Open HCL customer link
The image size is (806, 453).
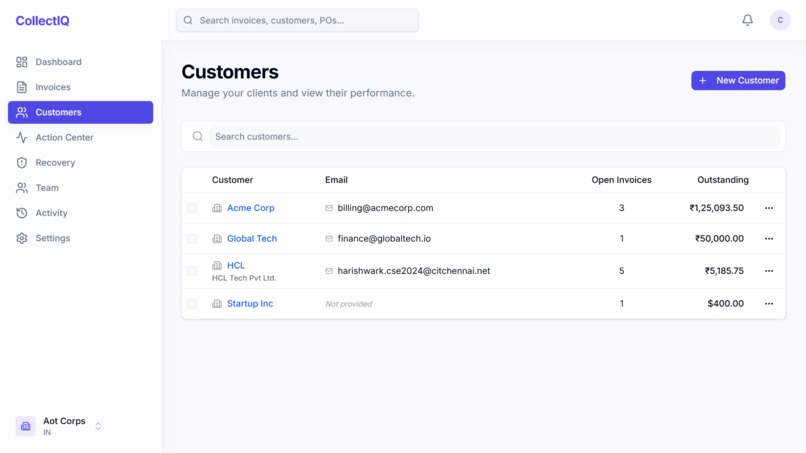tap(236, 265)
